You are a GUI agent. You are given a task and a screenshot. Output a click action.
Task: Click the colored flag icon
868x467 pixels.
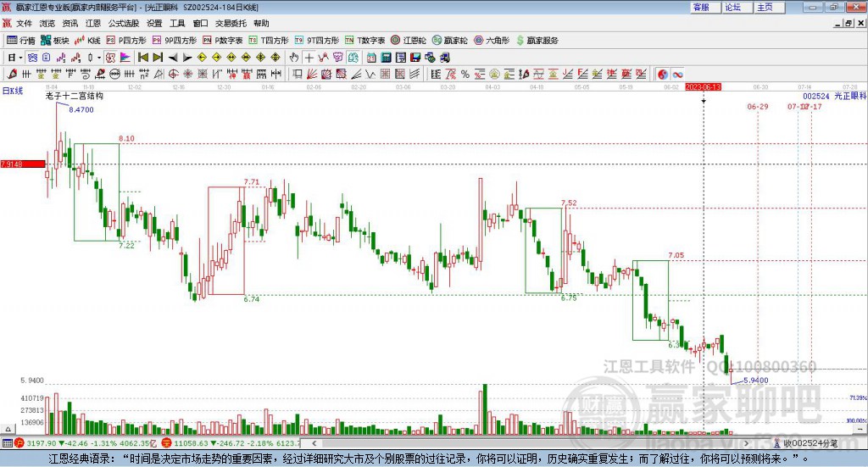125,58
